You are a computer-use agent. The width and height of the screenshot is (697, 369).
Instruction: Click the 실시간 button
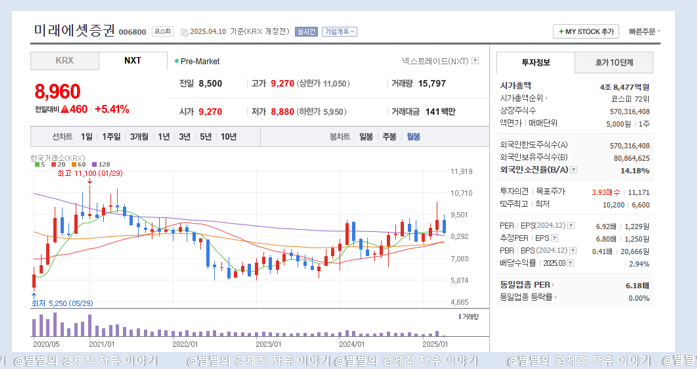tap(306, 32)
